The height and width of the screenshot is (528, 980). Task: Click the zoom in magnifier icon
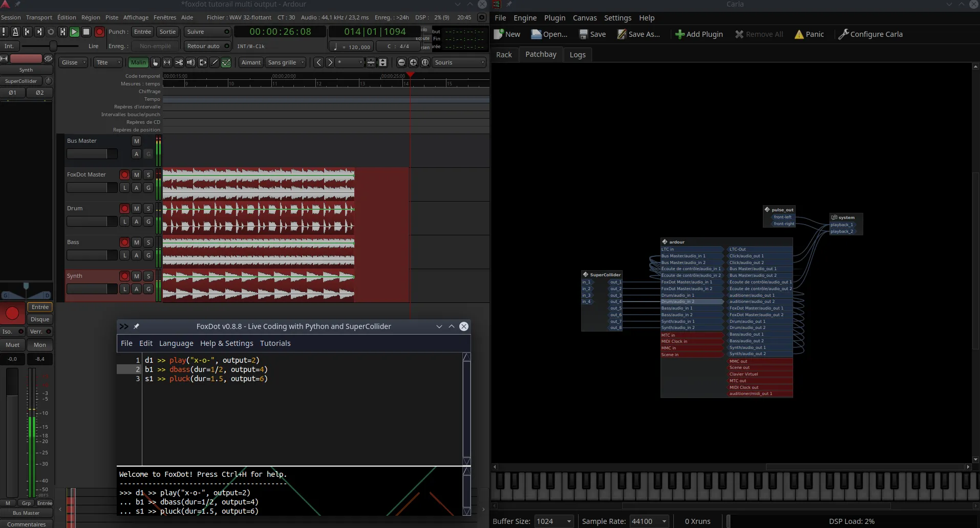pyautogui.click(x=413, y=62)
